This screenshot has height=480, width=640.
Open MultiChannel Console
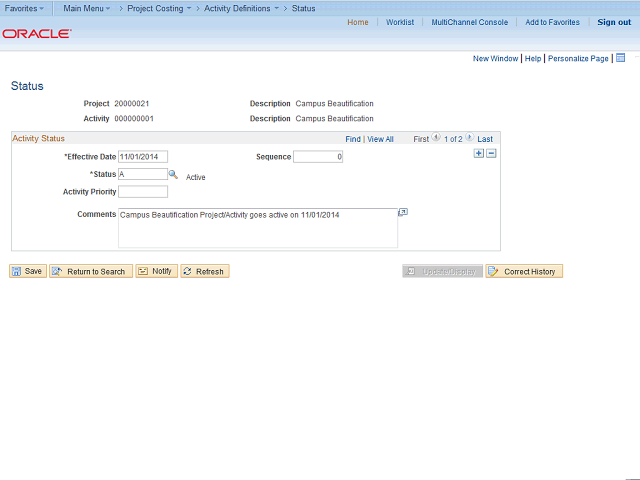(x=470, y=22)
